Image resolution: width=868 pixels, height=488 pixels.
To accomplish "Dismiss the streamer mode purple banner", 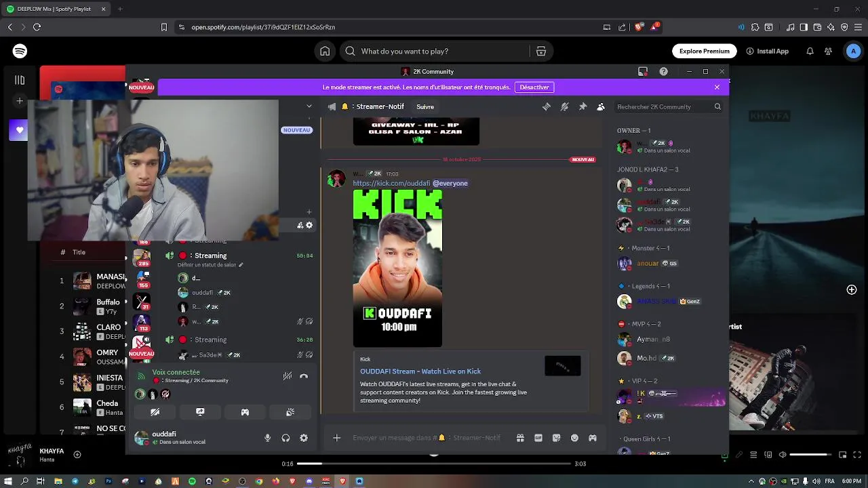I will pyautogui.click(x=717, y=87).
